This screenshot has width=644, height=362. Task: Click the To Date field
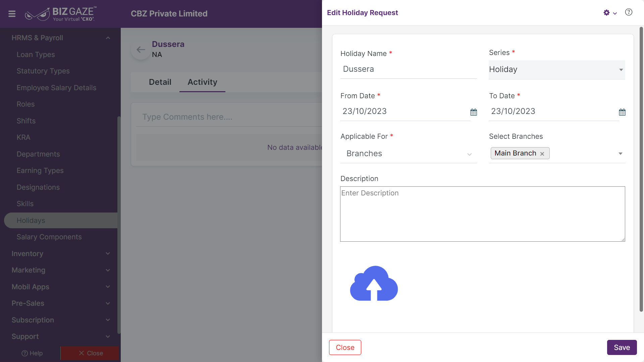click(x=554, y=112)
